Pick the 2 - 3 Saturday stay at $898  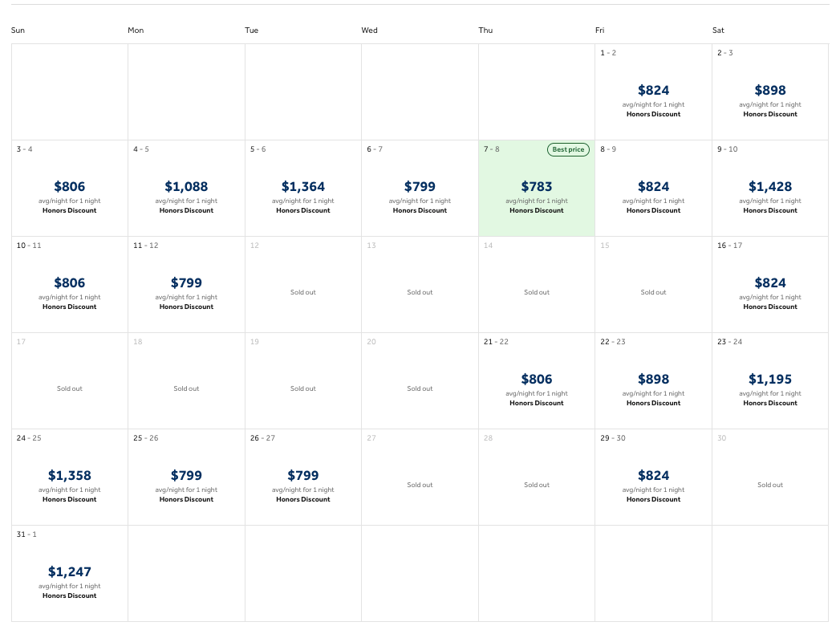pyautogui.click(x=770, y=91)
